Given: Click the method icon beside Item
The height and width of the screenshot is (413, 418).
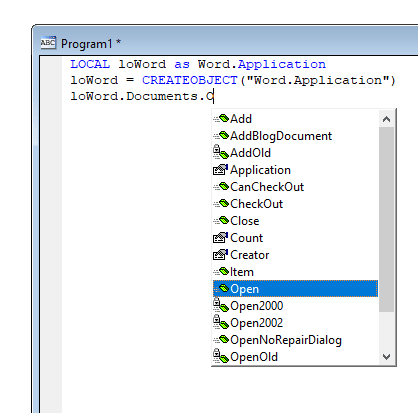Looking at the screenshot, I should [221, 272].
